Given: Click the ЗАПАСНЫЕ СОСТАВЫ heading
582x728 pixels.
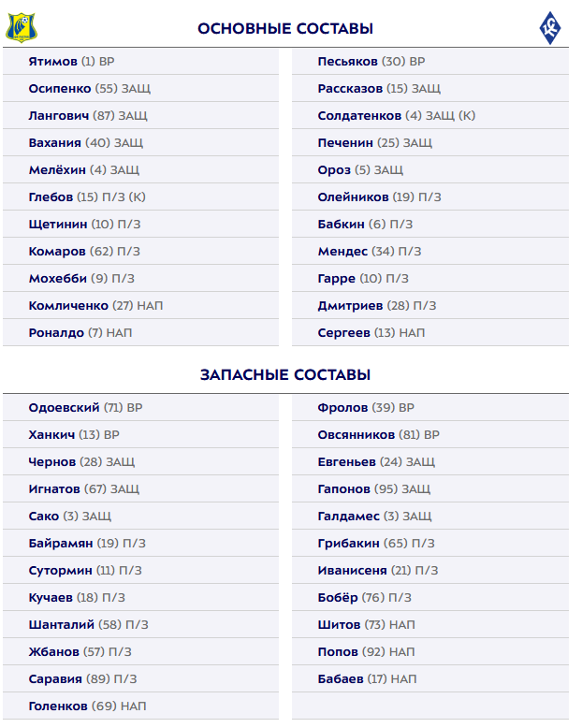Looking at the screenshot, I should (x=285, y=375).
